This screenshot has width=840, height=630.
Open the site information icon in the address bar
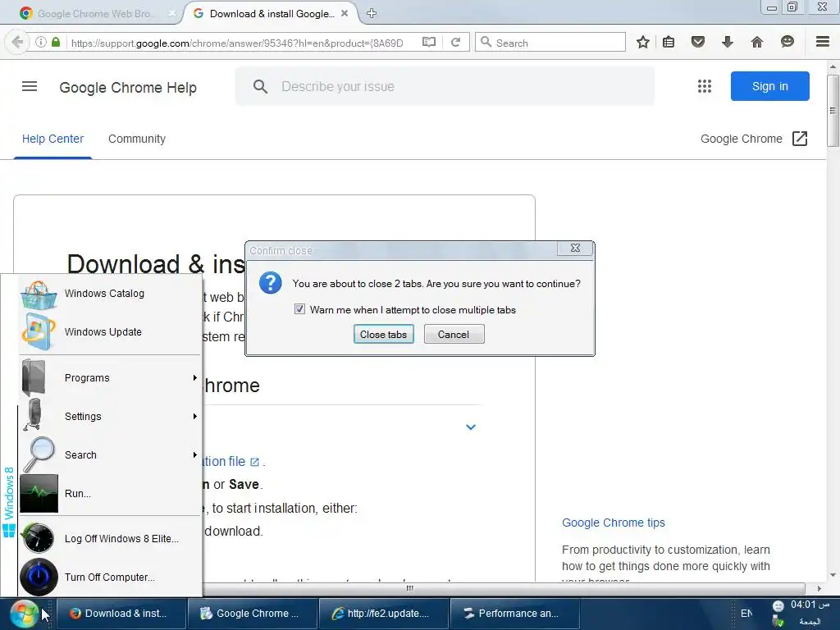(41, 42)
